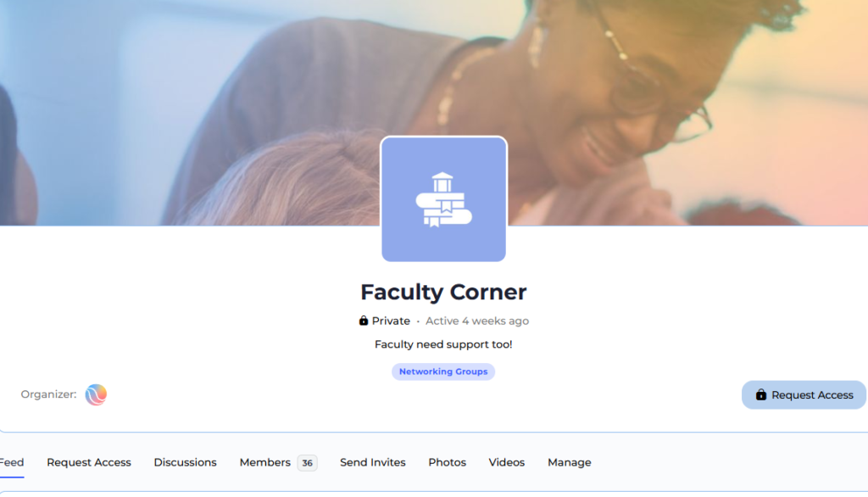Image resolution: width=868 pixels, height=497 pixels.
Task: Switch to the Photos tab
Action: (x=448, y=462)
